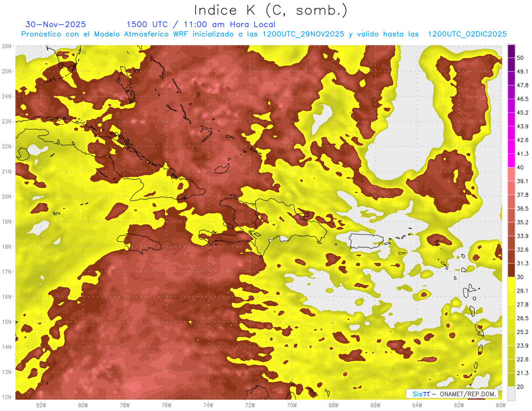Click the colorbar value '50'
This screenshot has height=411, width=532.
[x=521, y=58]
